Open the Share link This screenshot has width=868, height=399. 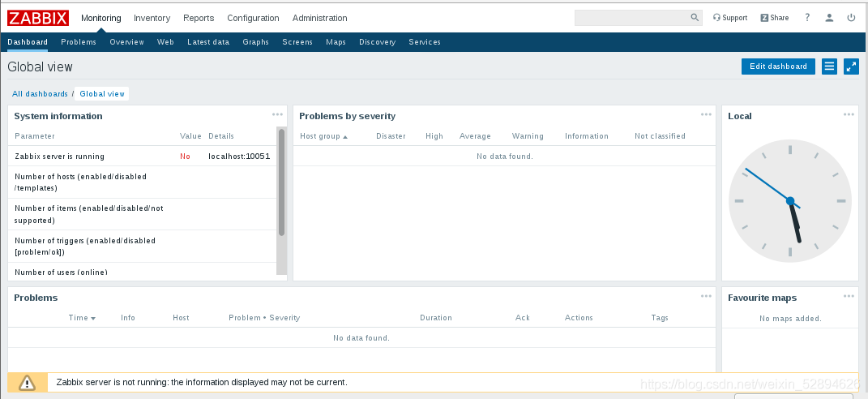coord(775,18)
